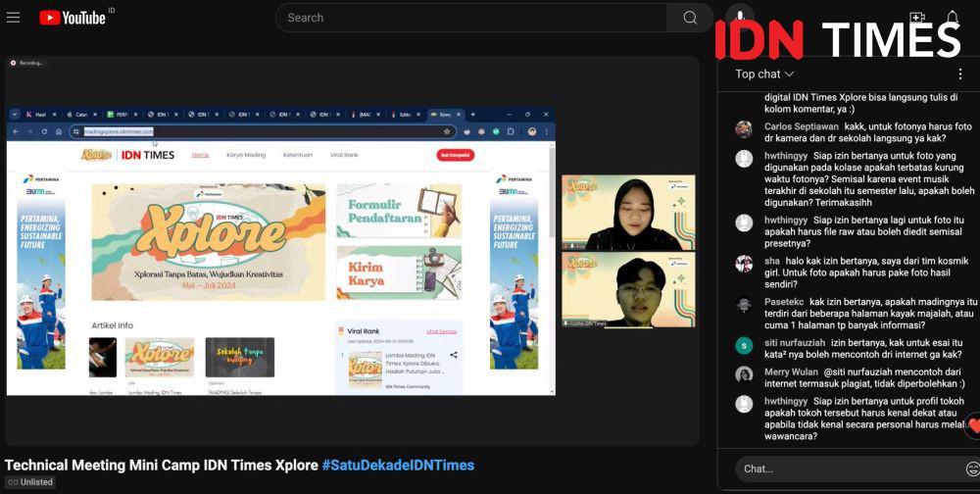This screenshot has width=980, height=494.
Task: Switch to the [MAD browser tab
Action: pos(367,115)
